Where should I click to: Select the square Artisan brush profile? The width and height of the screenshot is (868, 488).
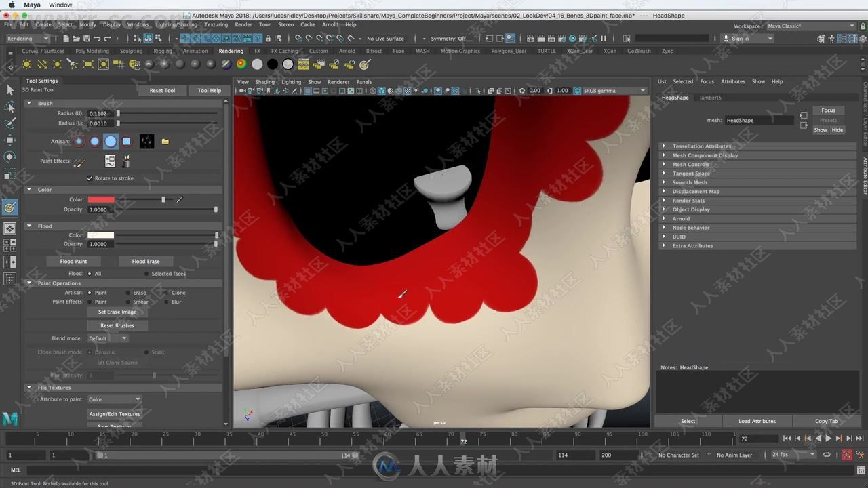point(126,141)
